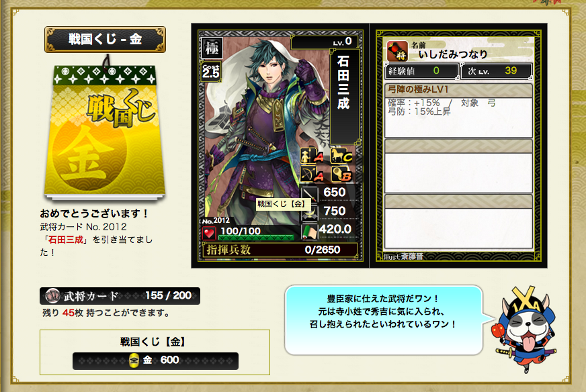Click the siege weapon aptitude B icon
The image size is (586, 392).
[x=341, y=175]
